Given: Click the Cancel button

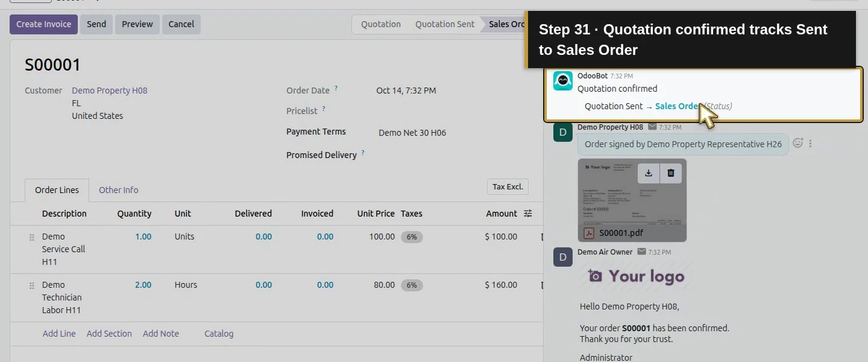Looking at the screenshot, I should point(181,24).
